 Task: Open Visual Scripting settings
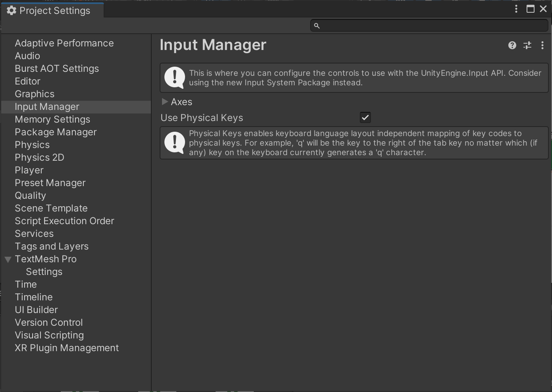point(49,335)
